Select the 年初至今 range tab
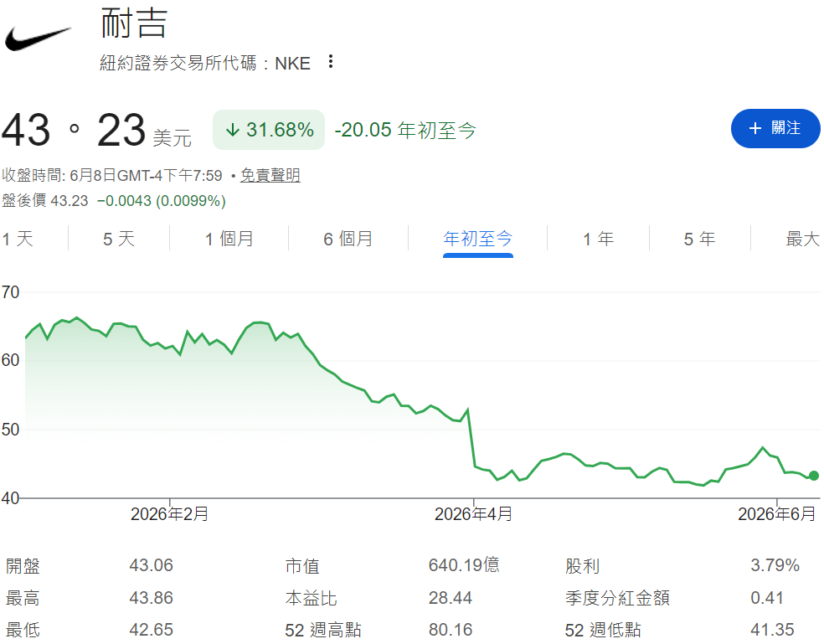 pos(477,240)
